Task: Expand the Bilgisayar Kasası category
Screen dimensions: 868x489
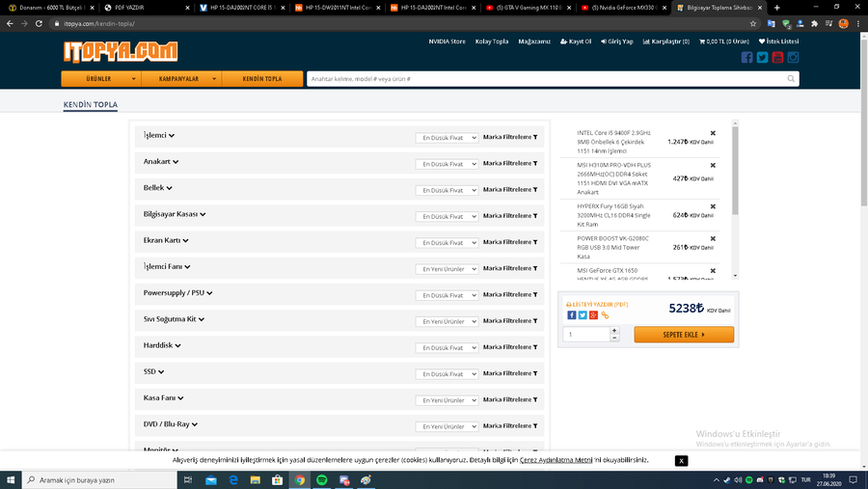Action: point(175,214)
